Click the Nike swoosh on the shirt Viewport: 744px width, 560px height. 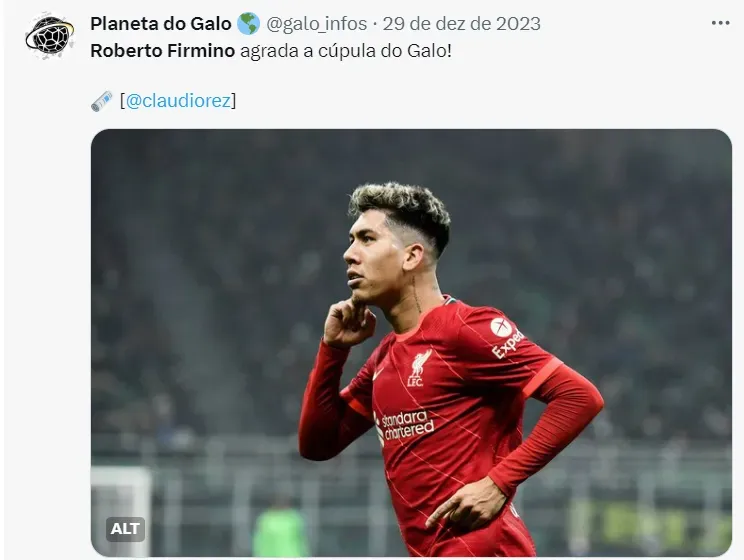(378, 374)
